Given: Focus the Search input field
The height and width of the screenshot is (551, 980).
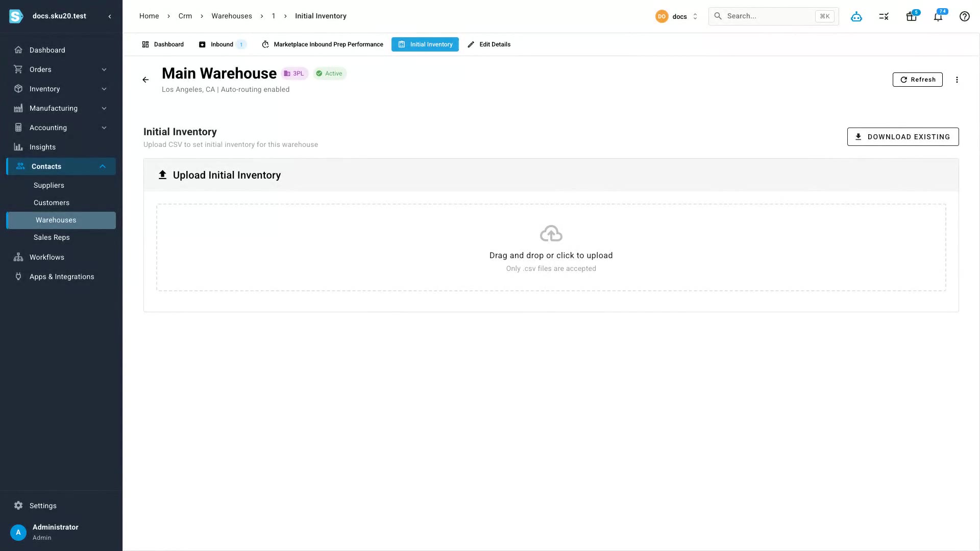Looking at the screenshot, I should pos(773,16).
